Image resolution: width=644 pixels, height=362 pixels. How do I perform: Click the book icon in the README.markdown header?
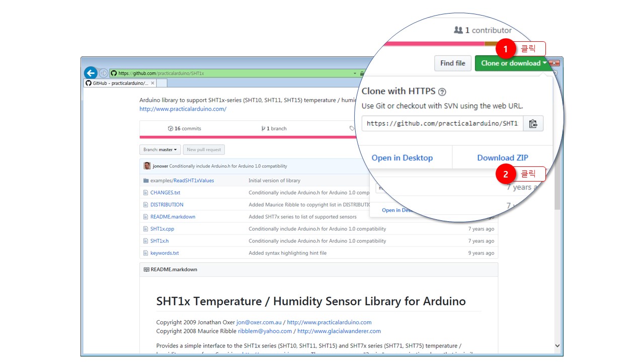tap(146, 269)
